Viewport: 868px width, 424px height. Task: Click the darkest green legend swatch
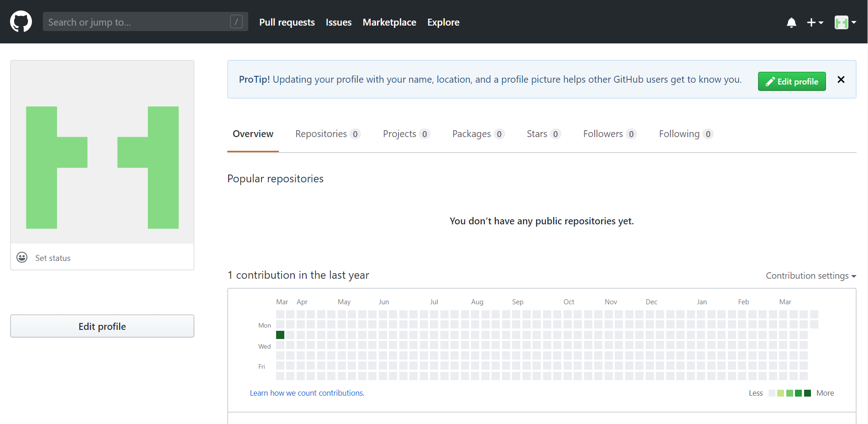tap(807, 393)
